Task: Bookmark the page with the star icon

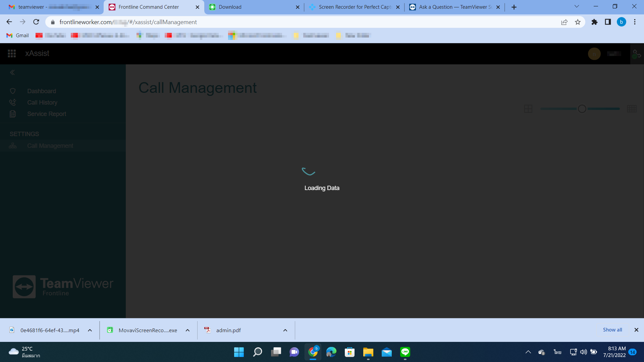Action: (578, 22)
